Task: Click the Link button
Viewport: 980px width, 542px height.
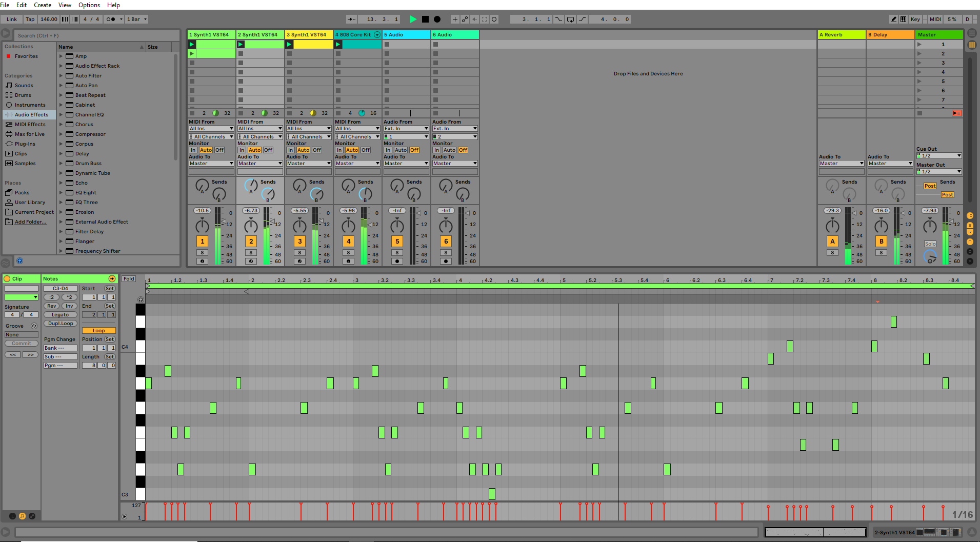Action: pyautogui.click(x=12, y=19)
